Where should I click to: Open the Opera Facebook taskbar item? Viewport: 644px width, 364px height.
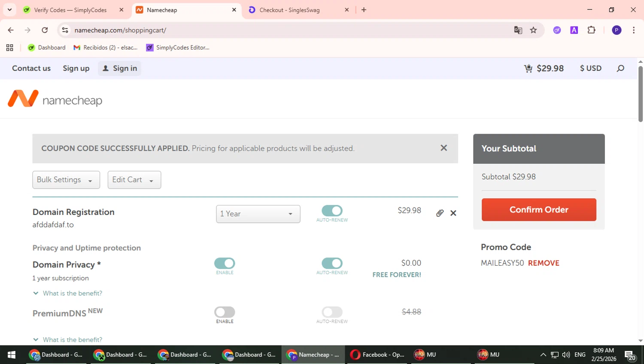378,355
